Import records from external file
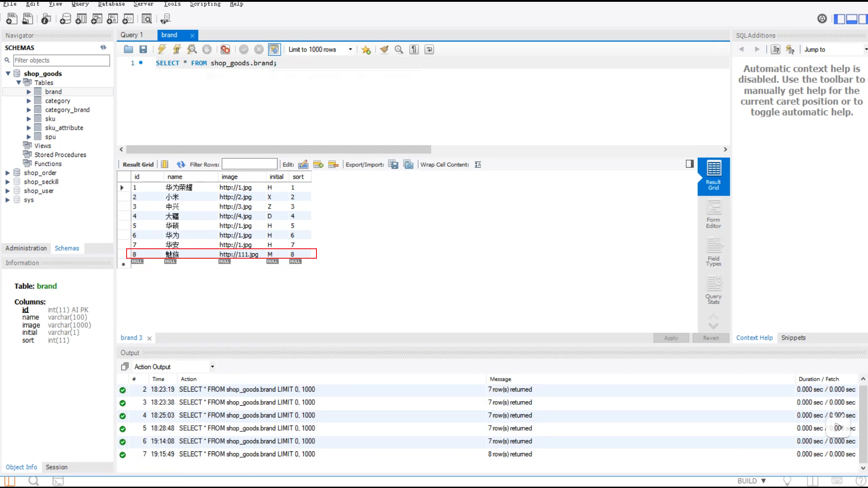This screenshot has height=488, width=868. coord(408,165)
